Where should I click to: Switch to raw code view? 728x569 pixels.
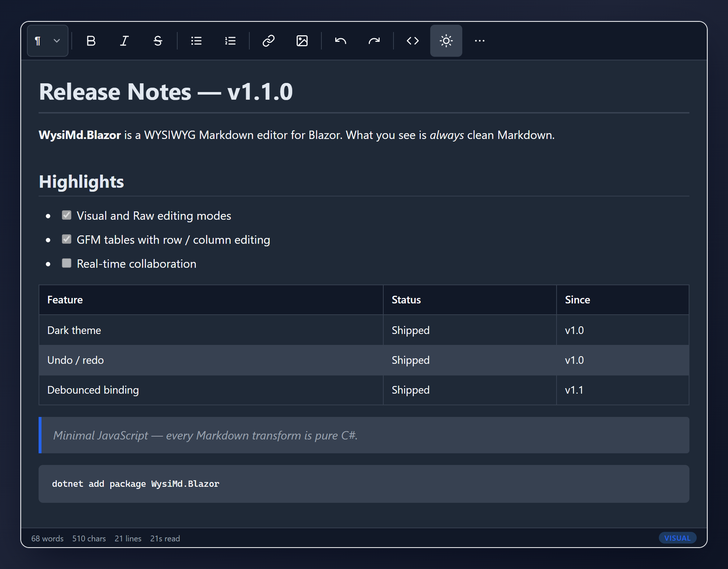413,41
